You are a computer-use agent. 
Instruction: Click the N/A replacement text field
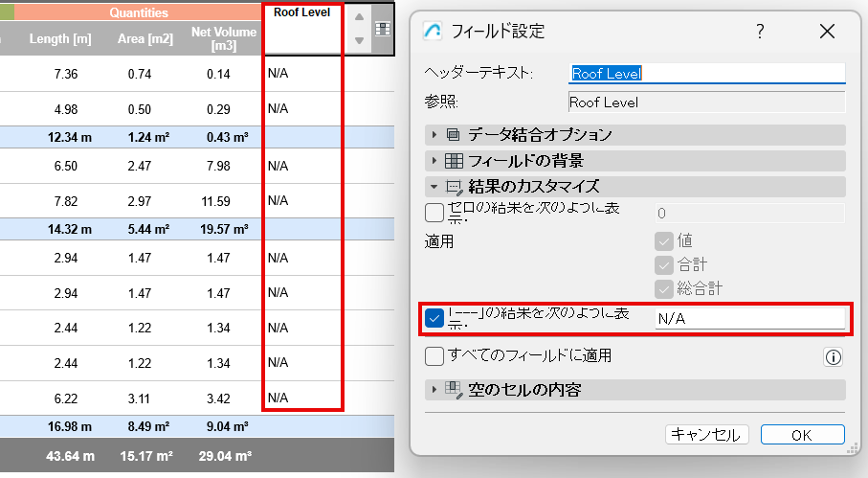click(750, 318)
